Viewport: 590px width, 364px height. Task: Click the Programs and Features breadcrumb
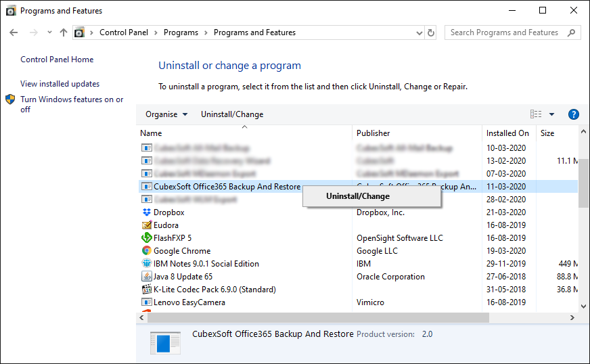(x=254, y=32)
